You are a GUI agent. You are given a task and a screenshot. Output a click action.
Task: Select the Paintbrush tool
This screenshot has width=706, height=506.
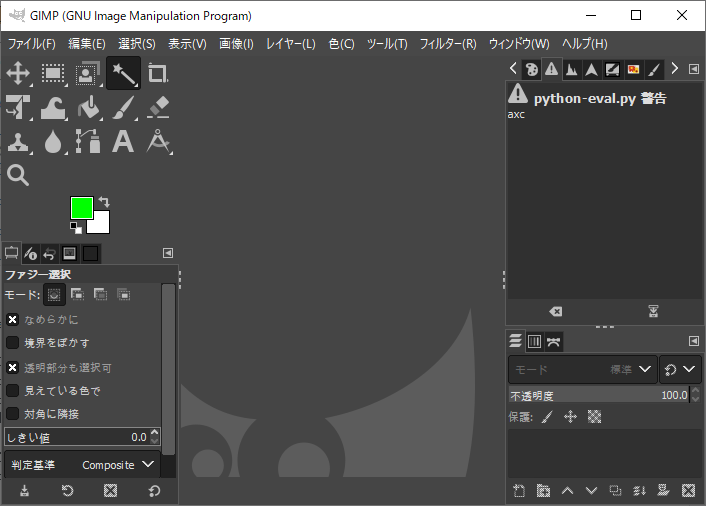coord(123,107)
